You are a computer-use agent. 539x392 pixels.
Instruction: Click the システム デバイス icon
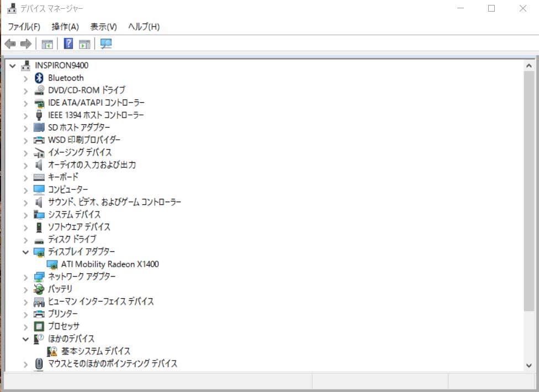39,215
